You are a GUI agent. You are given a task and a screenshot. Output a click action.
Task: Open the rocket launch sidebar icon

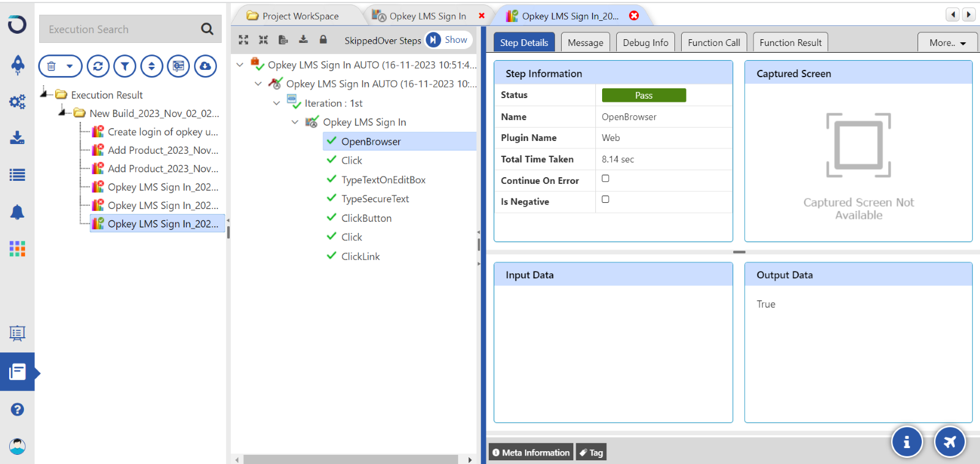[18, 64]
